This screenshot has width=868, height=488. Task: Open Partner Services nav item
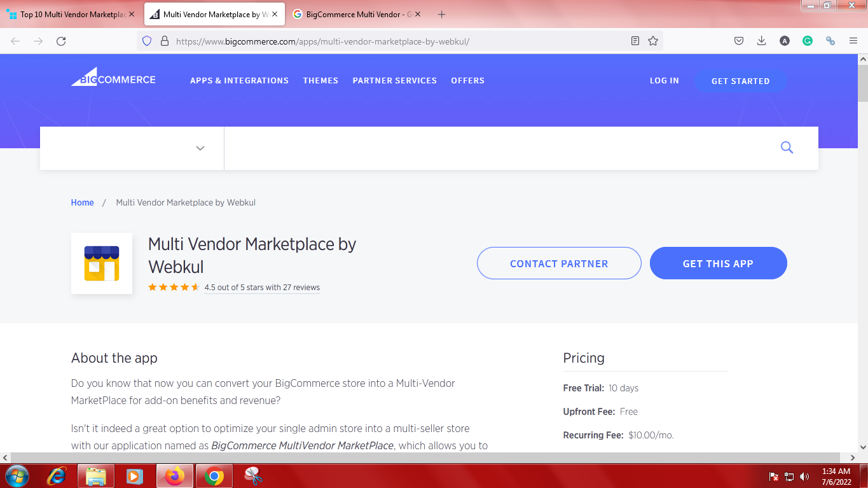395,81
